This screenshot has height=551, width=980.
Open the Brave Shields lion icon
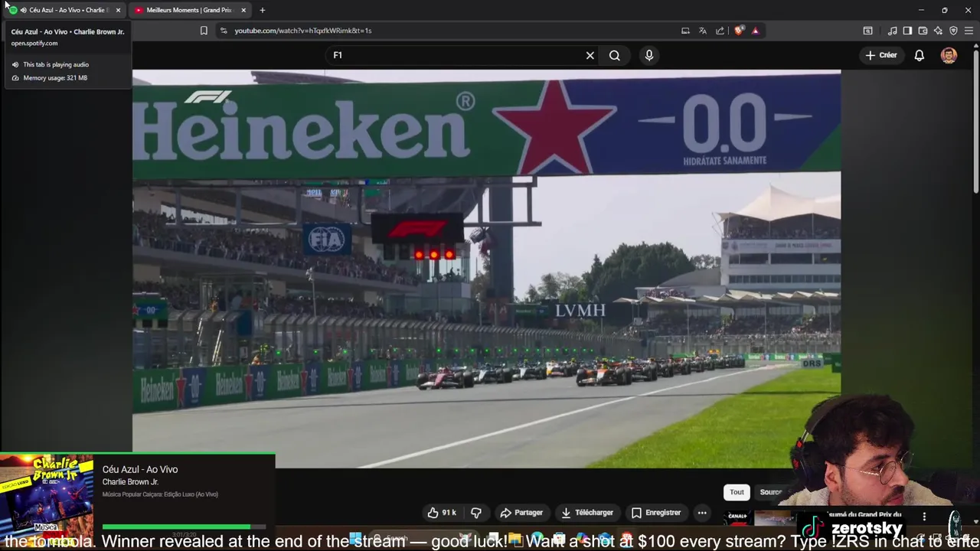pos(739,31)
